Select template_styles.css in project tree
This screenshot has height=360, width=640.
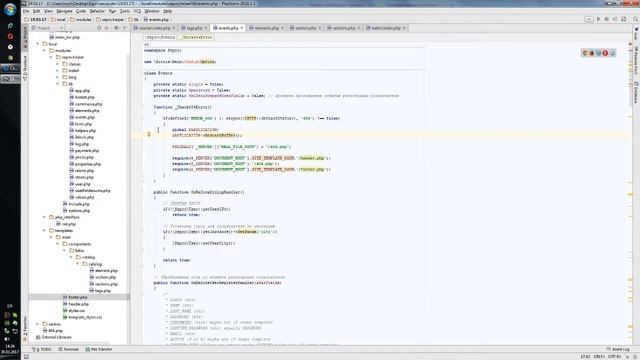tap(82, 317)
